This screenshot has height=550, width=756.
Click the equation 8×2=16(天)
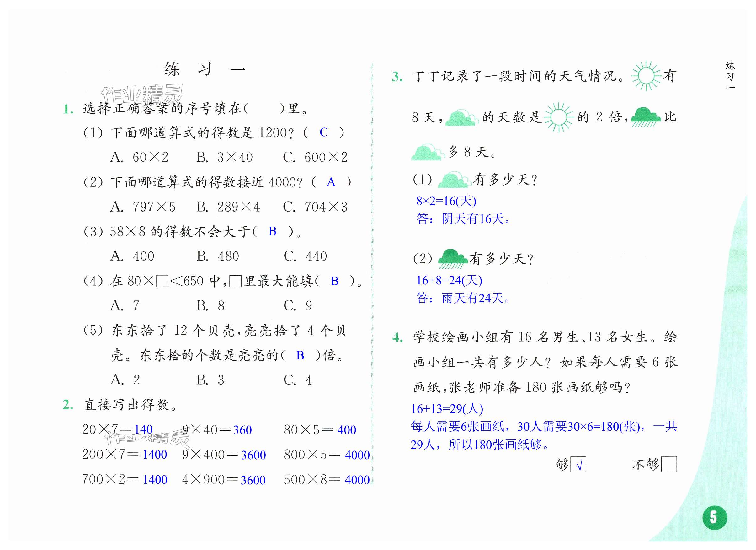pos(446,201)
